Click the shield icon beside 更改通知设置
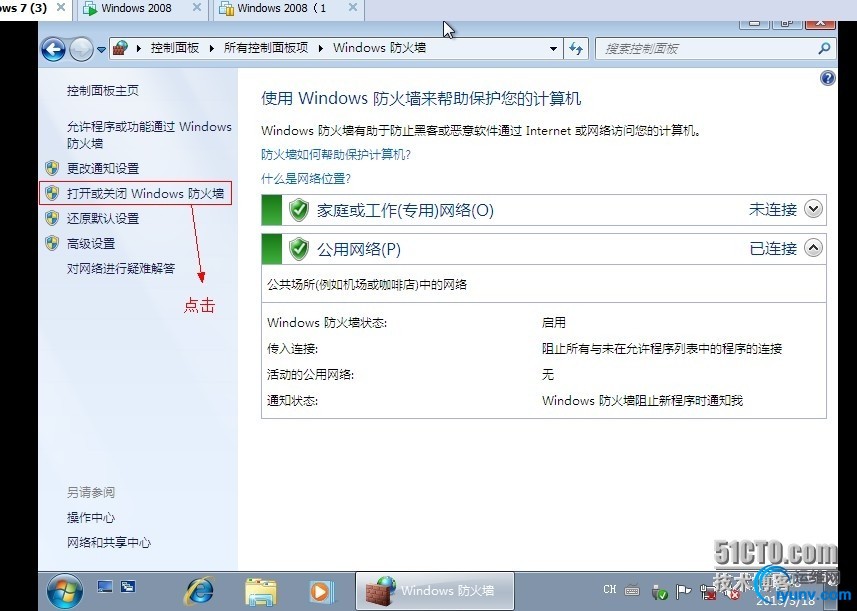Image resolution: width=857 pixels, height=611 pixels. pyautogui.click(x=52, y=168)
